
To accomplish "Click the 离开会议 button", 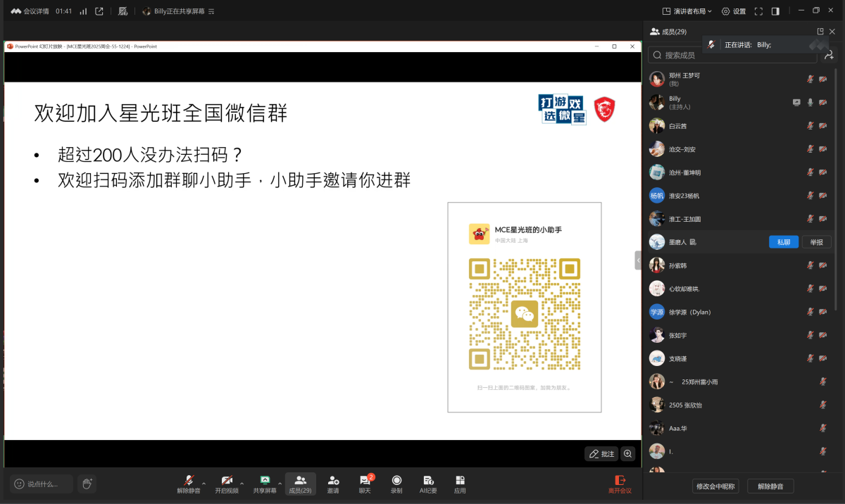I will tap(620, 484).
